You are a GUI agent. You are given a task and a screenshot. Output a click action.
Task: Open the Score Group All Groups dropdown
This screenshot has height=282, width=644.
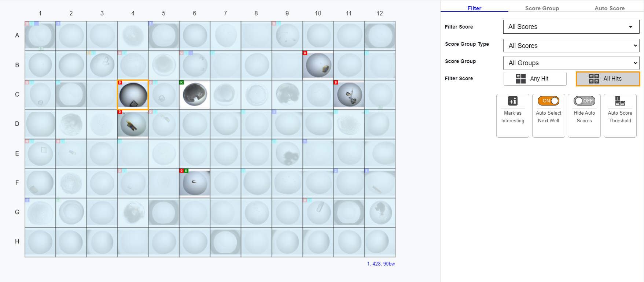[571, 63]
